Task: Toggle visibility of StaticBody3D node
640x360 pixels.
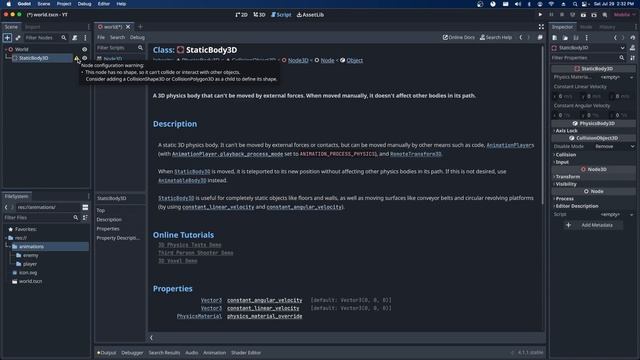Action: coord(84,58)
